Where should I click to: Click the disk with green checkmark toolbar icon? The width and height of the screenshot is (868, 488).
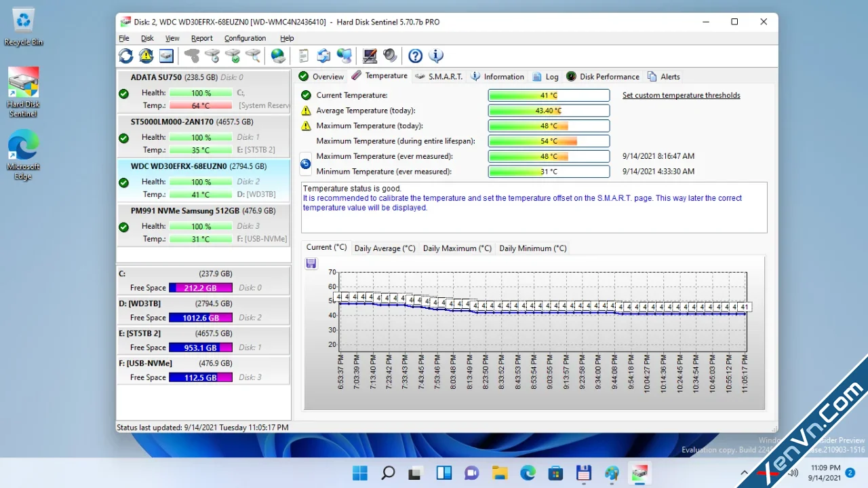(233, 56)
